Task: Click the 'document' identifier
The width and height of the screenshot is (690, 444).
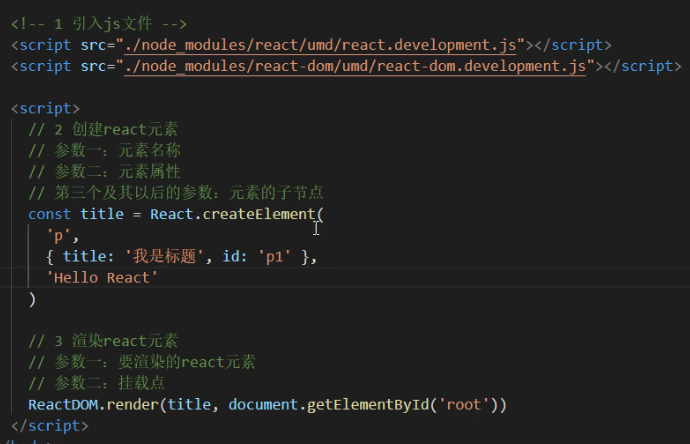Action: coord(263,405)
